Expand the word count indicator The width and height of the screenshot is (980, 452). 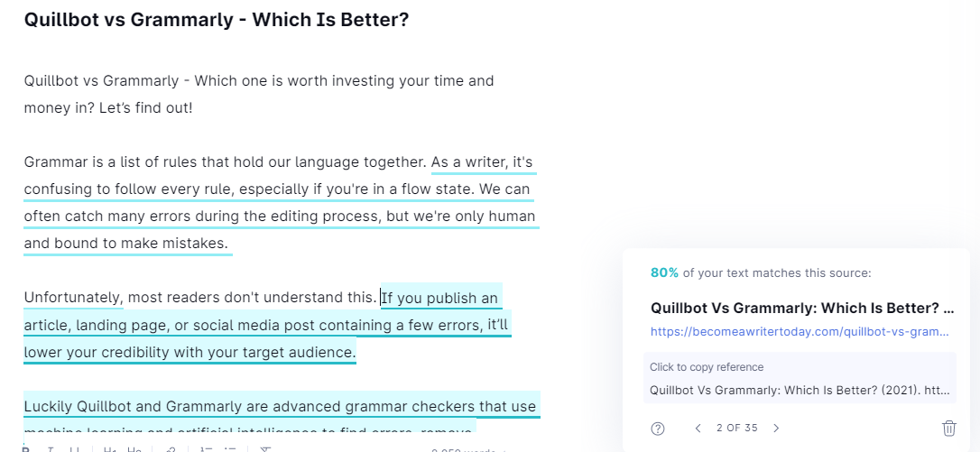coord(463,449)
